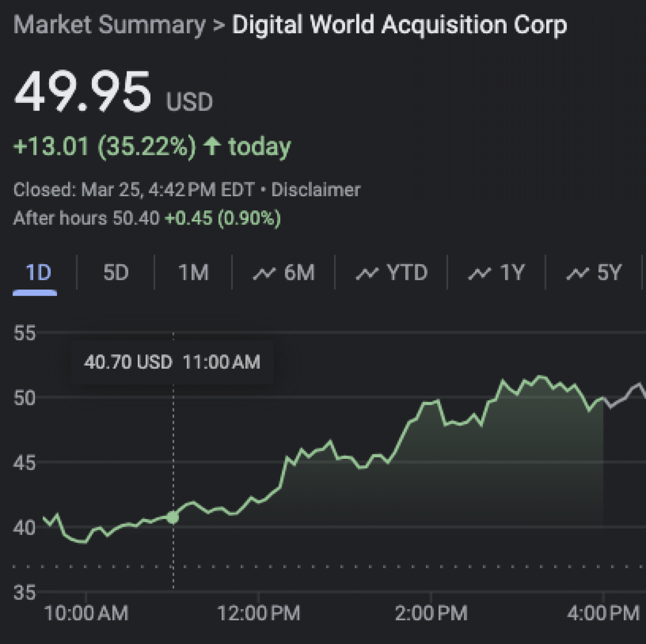Click the trend icon beside 5Y

coord(577,273)
